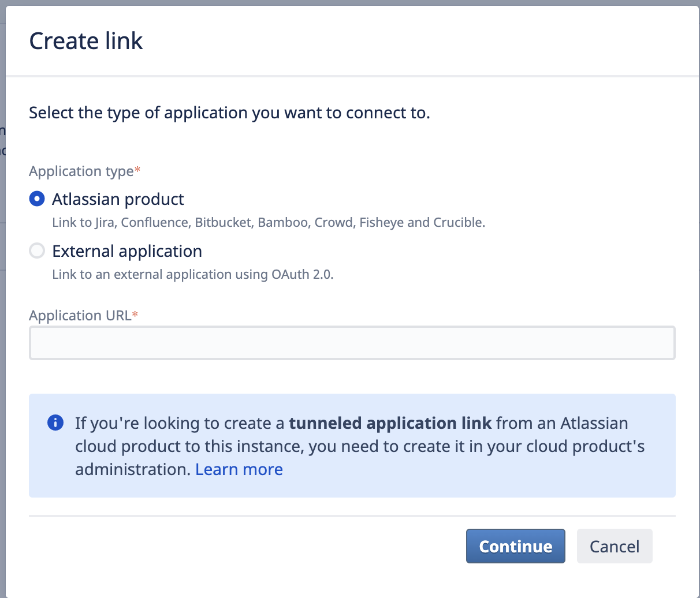The width and height of the screenshot is (700, 598).
Task: Click the Create link dialog title
Action: 85,40
